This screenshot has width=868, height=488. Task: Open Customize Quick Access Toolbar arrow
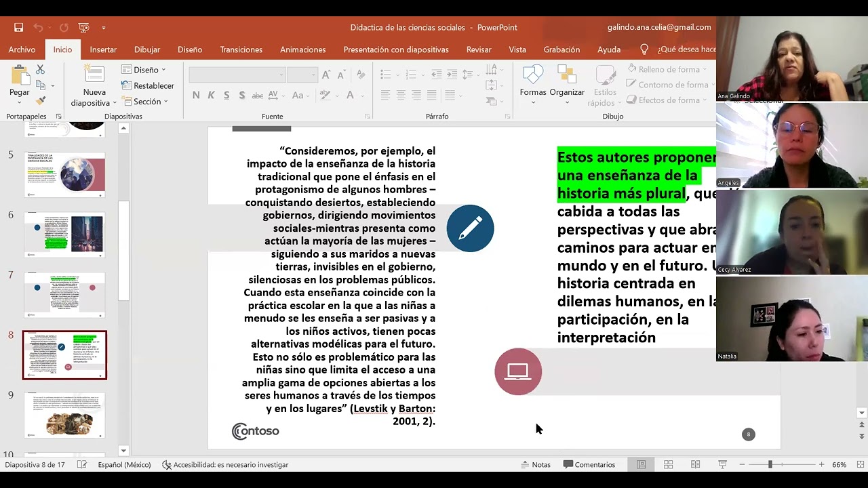104,28
